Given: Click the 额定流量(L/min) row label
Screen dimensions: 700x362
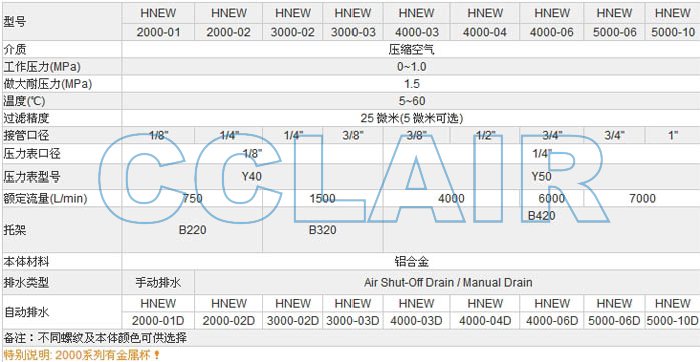Looking at the screenshot, I should [45, 199].
